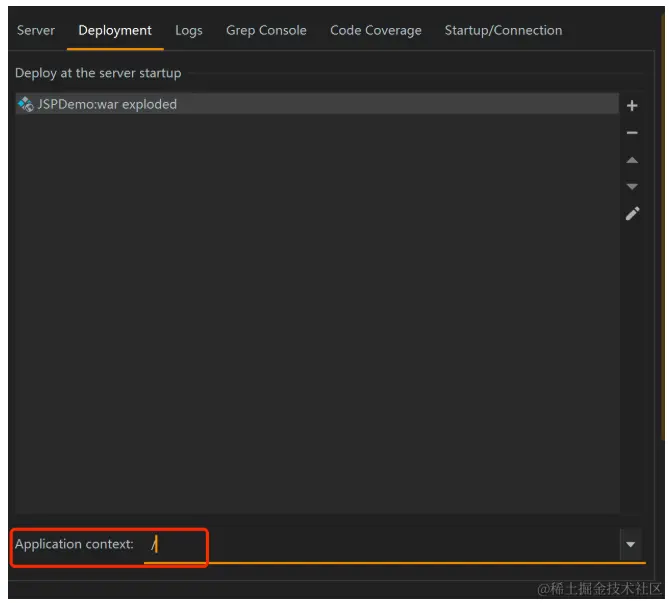This screenshot has width=669, height=603.
Task: Switch to the Startup/Connection tab
Action: [503, 31]
